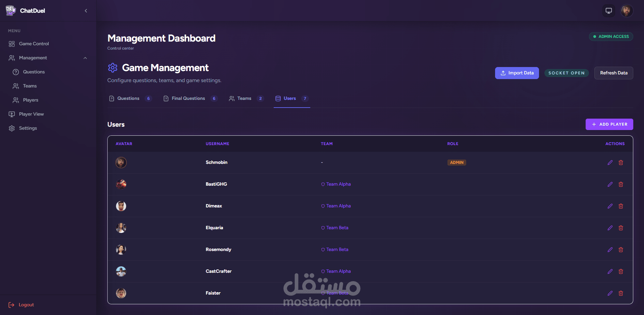Image resolution: width=644 pixels, height=315 pixels.
Task: Click Faister's avatar picture
Action: (121, 293)
